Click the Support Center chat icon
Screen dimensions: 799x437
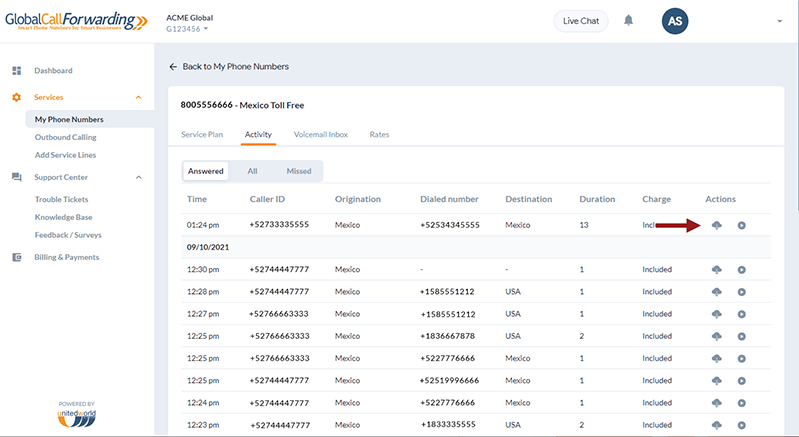coord(17,177)
